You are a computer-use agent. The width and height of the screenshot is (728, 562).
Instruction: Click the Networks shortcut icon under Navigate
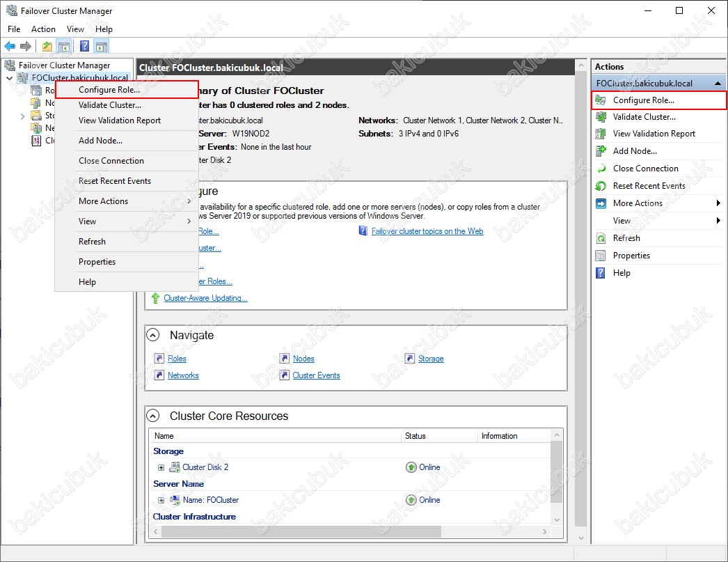click(159, 375)
